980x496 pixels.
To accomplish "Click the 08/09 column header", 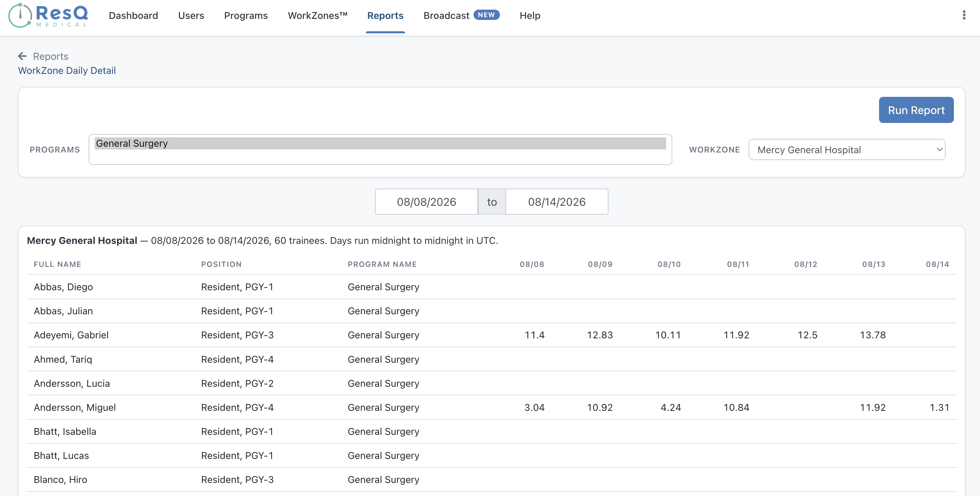I will 600,264.
